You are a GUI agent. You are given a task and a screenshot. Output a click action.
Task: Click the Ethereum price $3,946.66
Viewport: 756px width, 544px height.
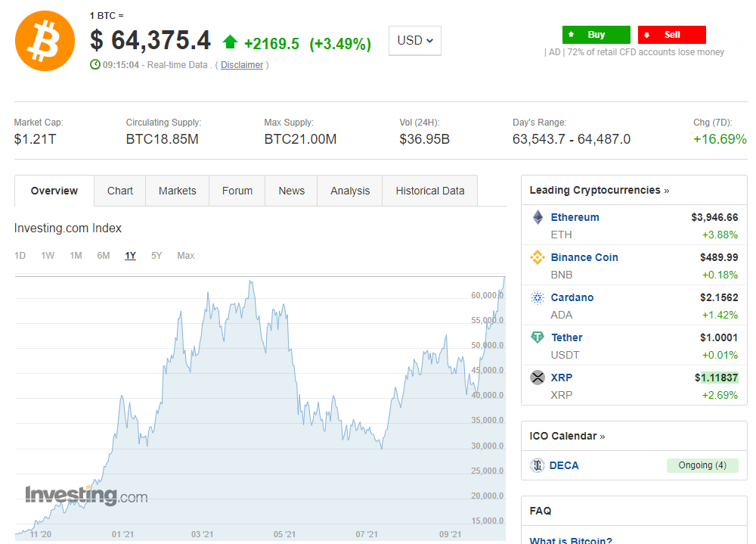tap(714, 217)
